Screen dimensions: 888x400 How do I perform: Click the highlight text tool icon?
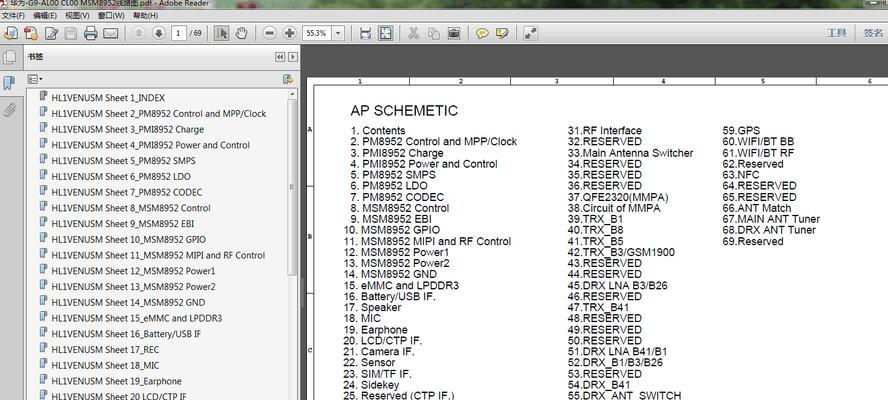coord(502,33)
